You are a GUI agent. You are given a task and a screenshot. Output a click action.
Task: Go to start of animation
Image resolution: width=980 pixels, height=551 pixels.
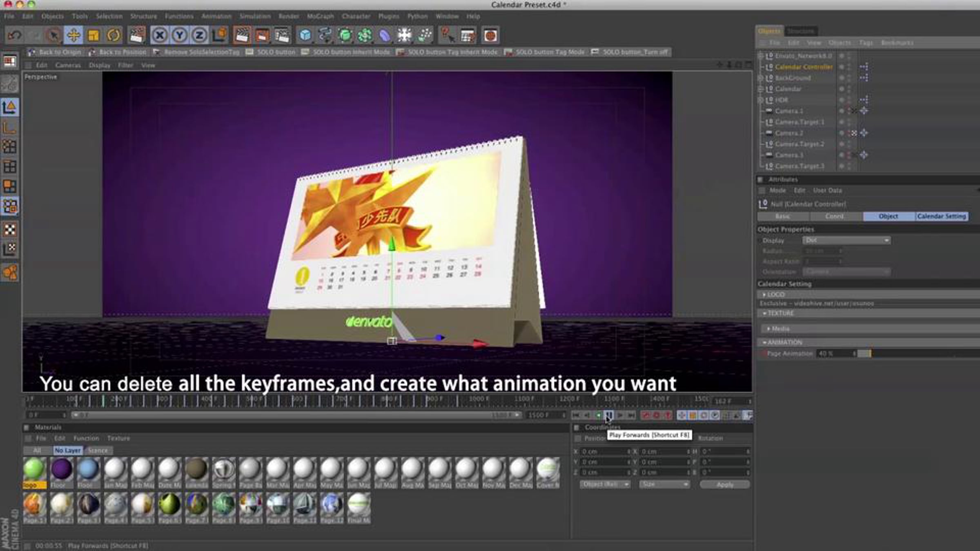point(576,415)
